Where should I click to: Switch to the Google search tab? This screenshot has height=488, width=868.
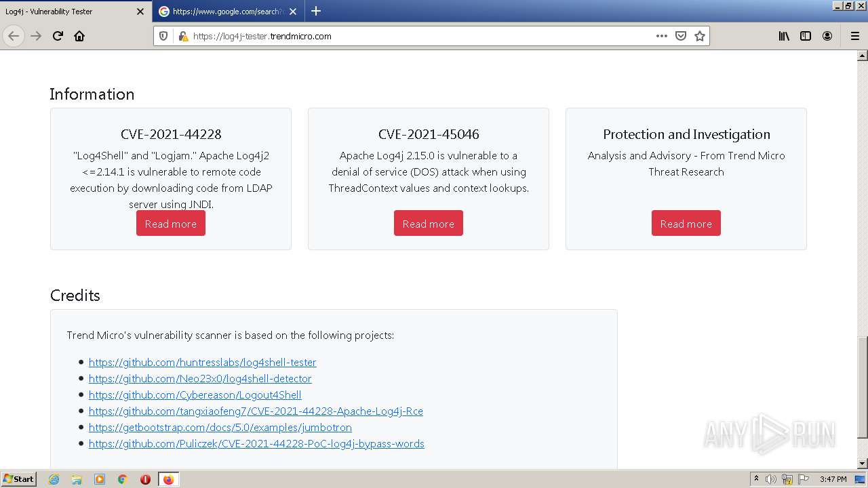[x=229, y=12]
